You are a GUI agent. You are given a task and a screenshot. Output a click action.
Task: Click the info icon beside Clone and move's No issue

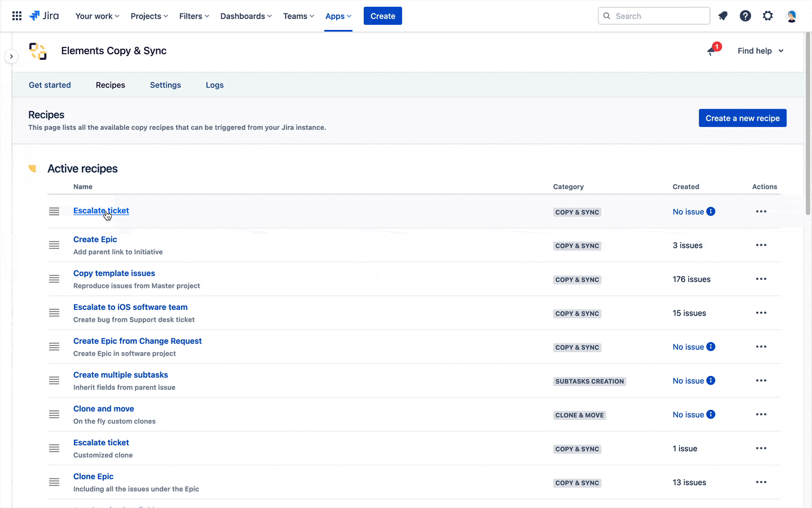tap(711, 414)
